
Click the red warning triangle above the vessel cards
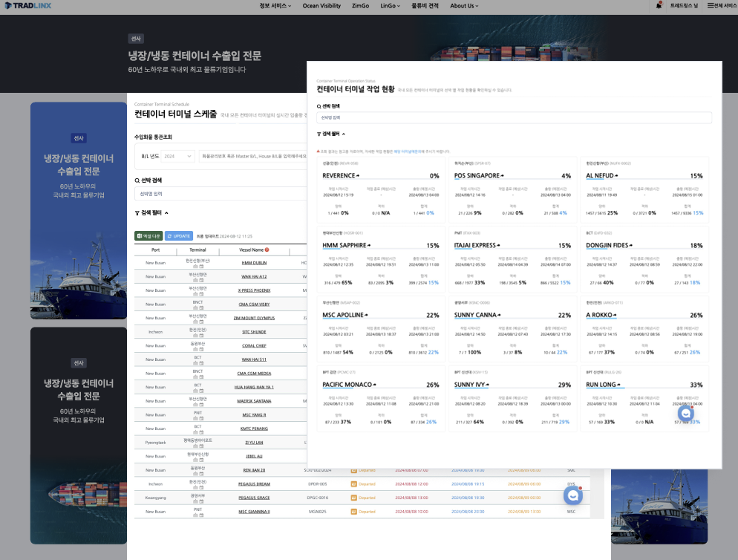[319, 152]
